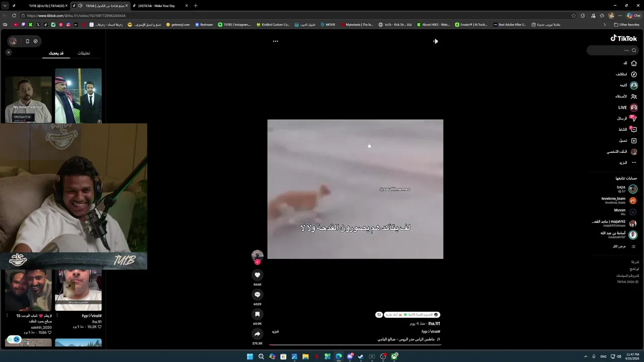Open the Myinstants bookmark
Viewport: 644px width, 362px height.
coord(357,25)
